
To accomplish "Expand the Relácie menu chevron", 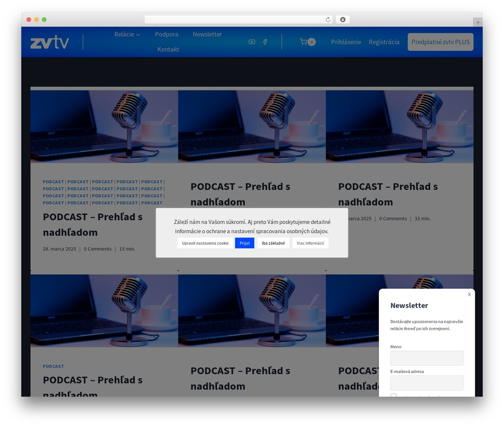I will (x=138, y=35).
